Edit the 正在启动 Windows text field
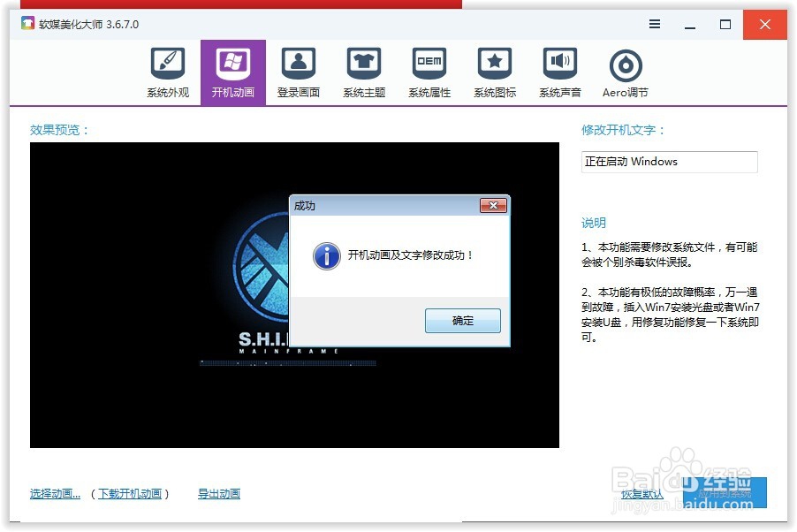Screen dimensions: 797x532 670,162
